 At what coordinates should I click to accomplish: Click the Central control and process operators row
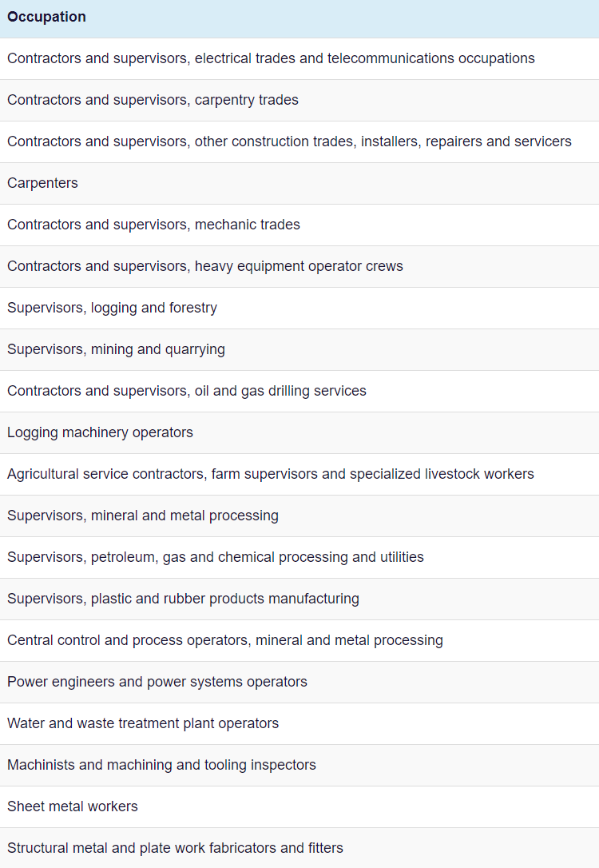pyautogui.click(x=299, y=640)
